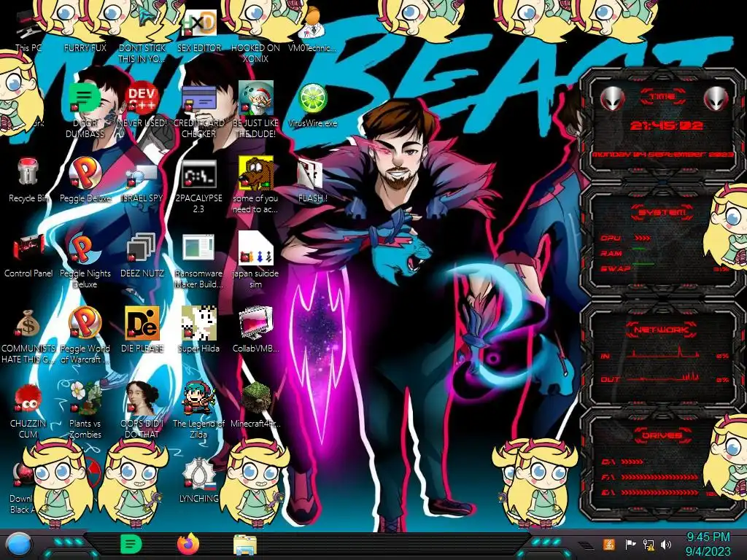The width and height of the screenshot is (747, 560).
Task: Open the Minecraft4Fr grass block icon
Action: [255, 405]
